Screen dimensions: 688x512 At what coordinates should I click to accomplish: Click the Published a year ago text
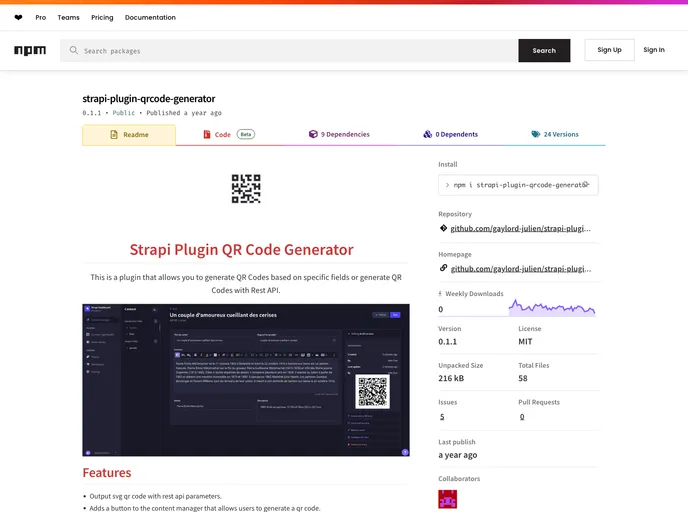(x=184, y=113)
